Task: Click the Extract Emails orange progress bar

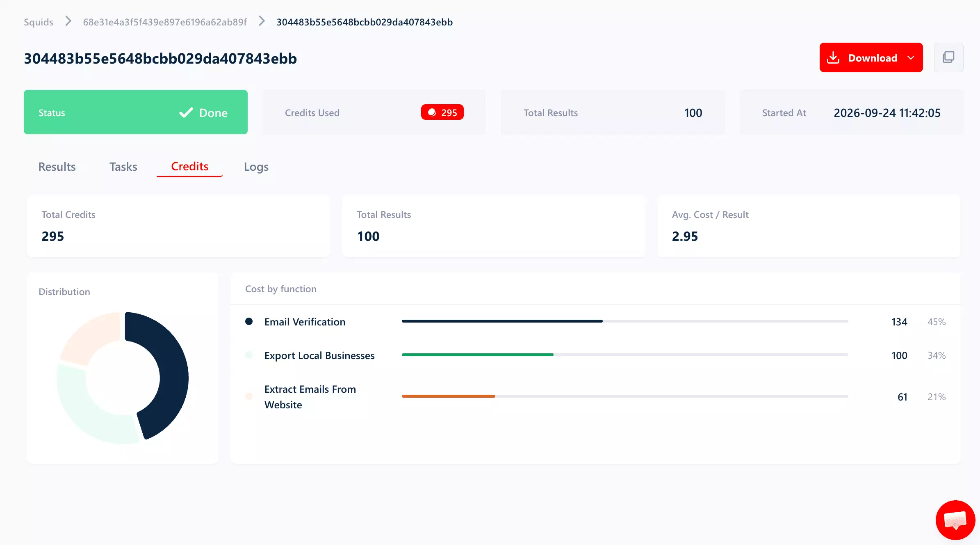Action: click(449, 396)
